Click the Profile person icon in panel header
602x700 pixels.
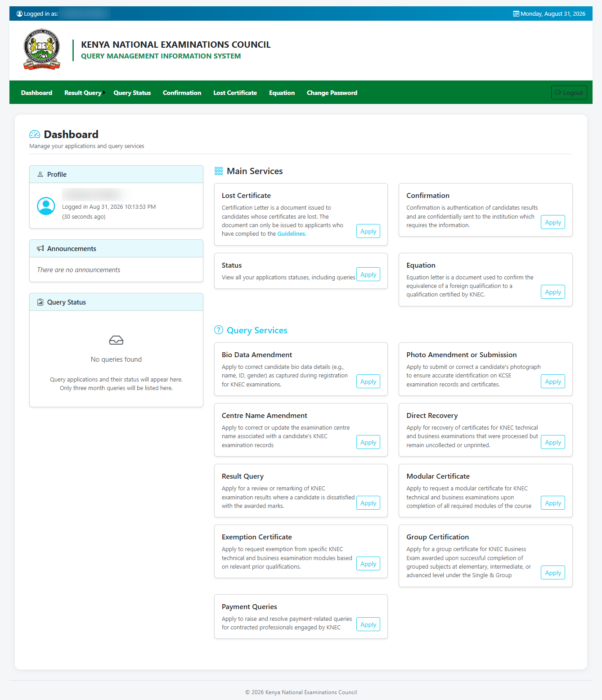coord(40,174)
